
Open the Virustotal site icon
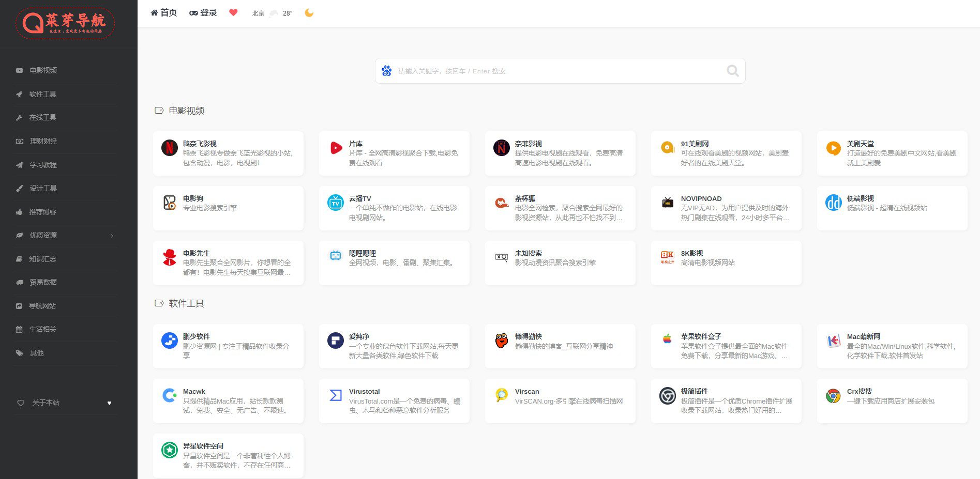pyautogui.click(x=336, y=395)
